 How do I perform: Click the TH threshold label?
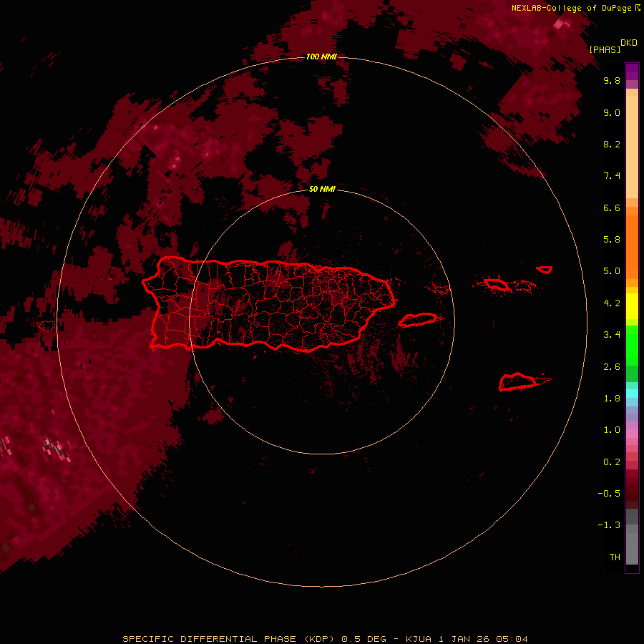pyautogui.click(x=615, y=557)
